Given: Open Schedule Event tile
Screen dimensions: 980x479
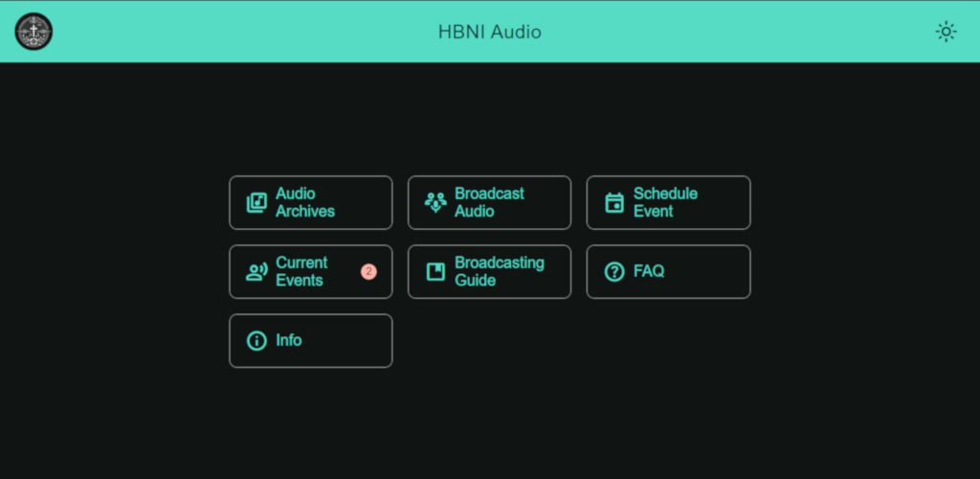Looking at the screenshot, I should tap(668, 202).
